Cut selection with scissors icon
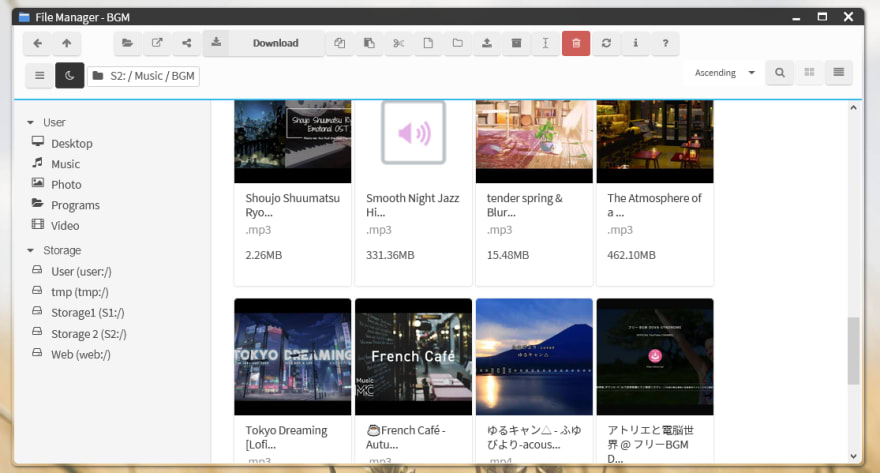The image size is (880, 473). pos(399,43)
